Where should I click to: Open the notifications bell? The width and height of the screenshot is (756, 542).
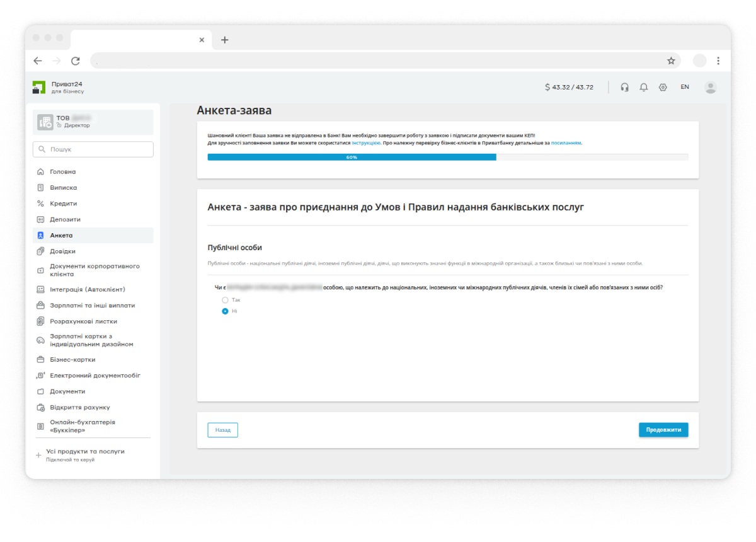tap(643, 88)
